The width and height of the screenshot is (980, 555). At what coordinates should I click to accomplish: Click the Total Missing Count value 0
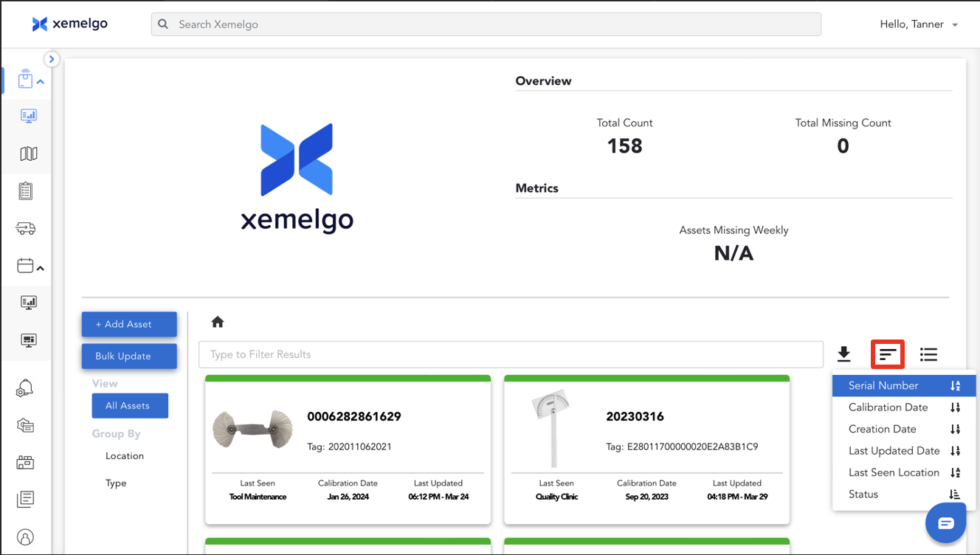(843, 146)
